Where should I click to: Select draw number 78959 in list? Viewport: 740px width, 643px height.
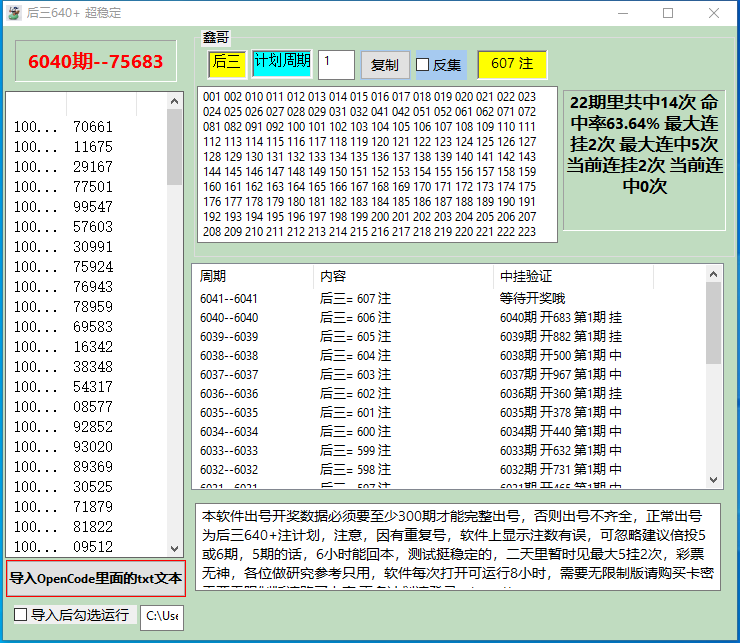click(x=93, y=307)
